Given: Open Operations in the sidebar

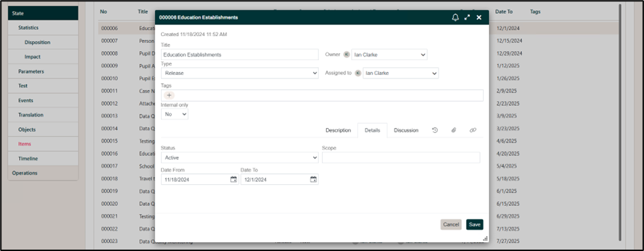Looking at the screenshot, I should tap(43, 173).
